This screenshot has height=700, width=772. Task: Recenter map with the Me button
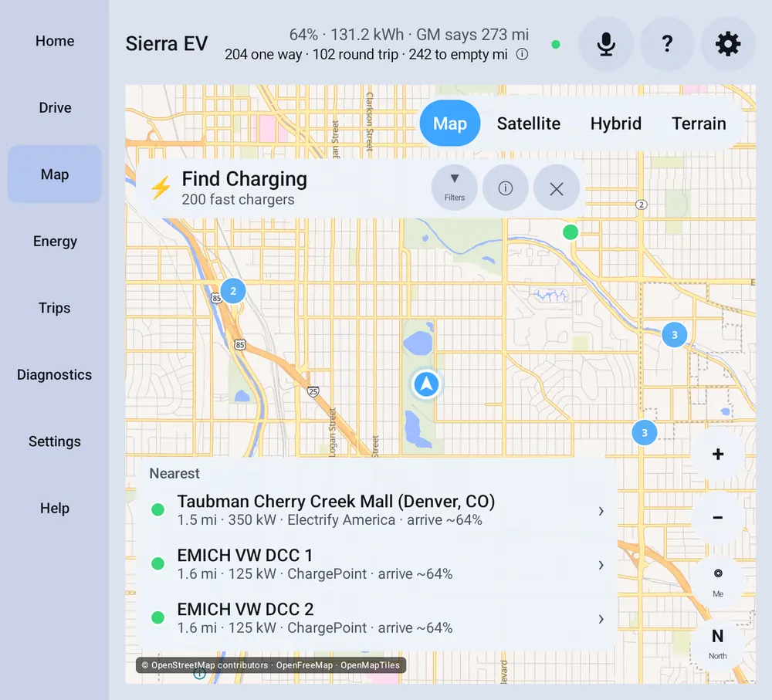pyautogui.click(x=718, y=581)
